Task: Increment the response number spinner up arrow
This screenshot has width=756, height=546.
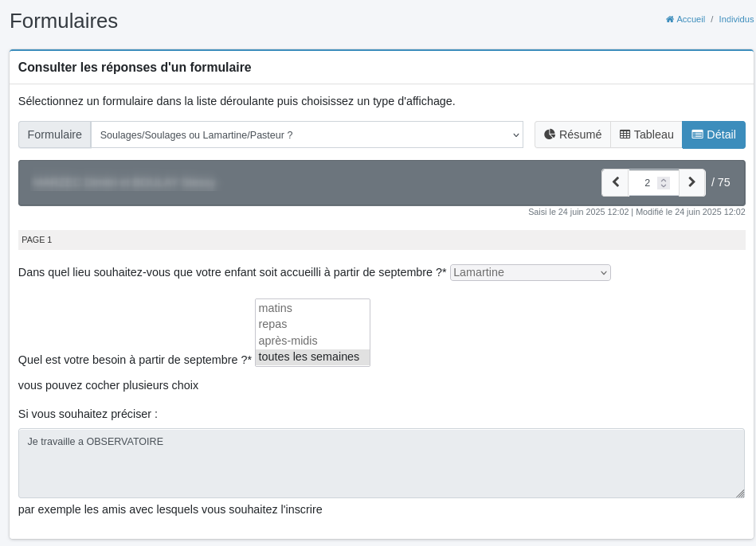Action: point(664,180)
